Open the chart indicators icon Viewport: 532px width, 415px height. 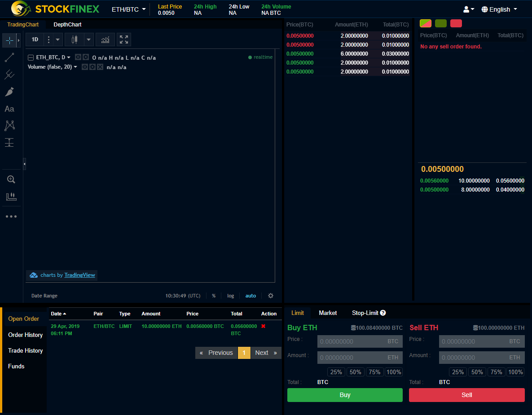(105, 39)
